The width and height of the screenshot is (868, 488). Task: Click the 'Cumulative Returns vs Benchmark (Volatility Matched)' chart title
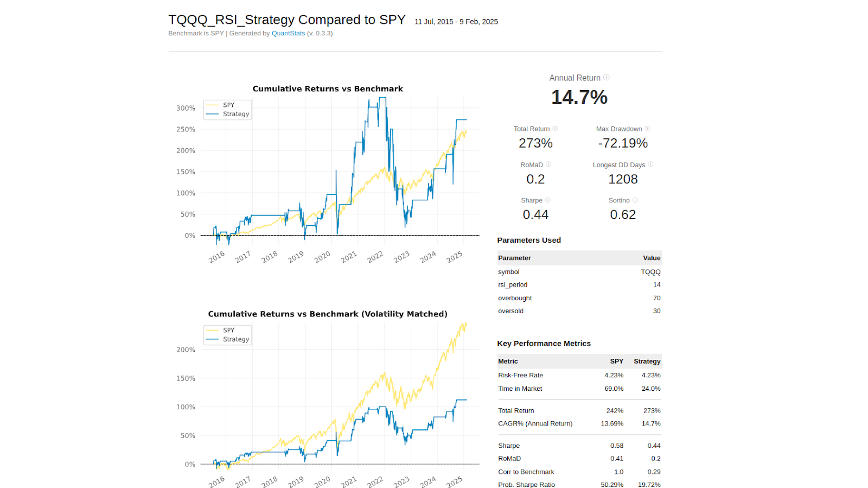pos(328,314)
